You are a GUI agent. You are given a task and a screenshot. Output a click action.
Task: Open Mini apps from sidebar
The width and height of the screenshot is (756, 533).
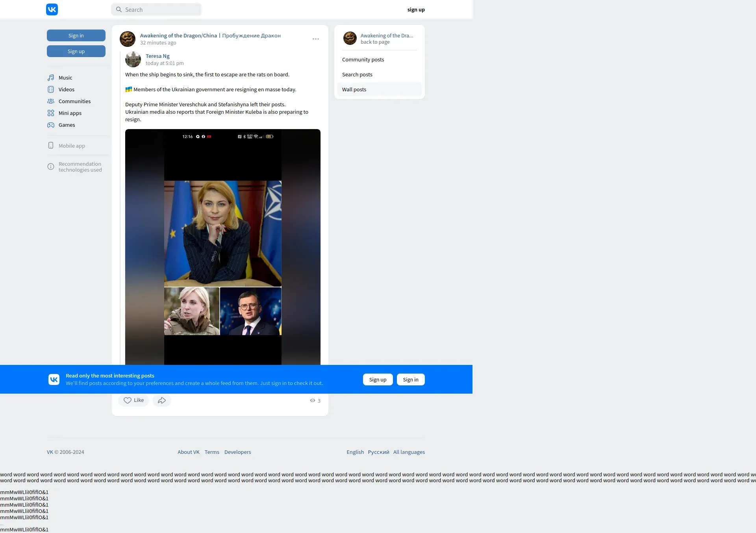tap(70, 113)
